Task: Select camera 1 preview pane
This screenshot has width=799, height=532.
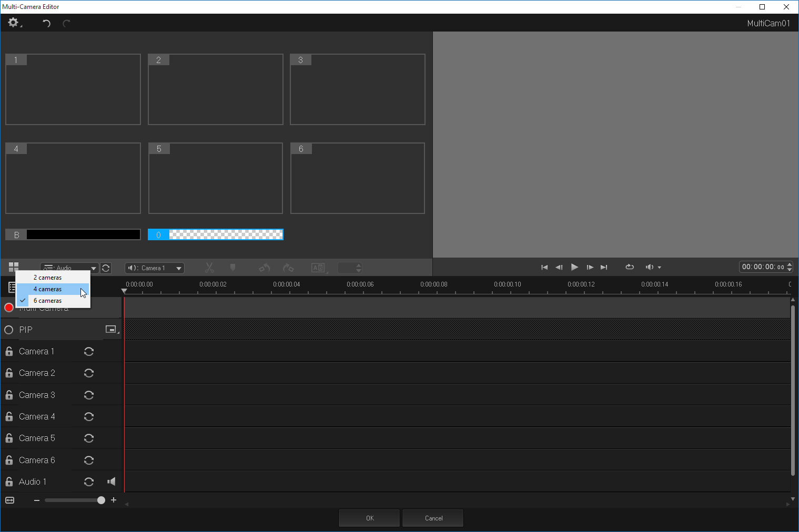Action: (73, 89)
